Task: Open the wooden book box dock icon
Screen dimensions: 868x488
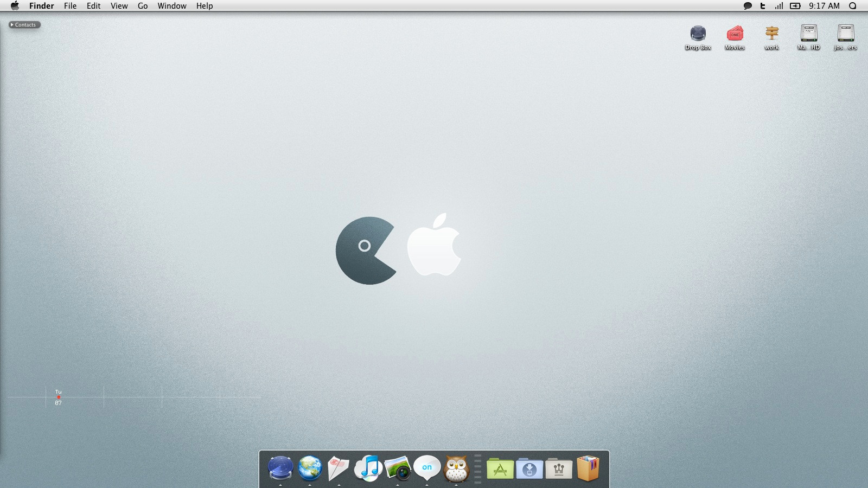Action: (x=588, y=468)
